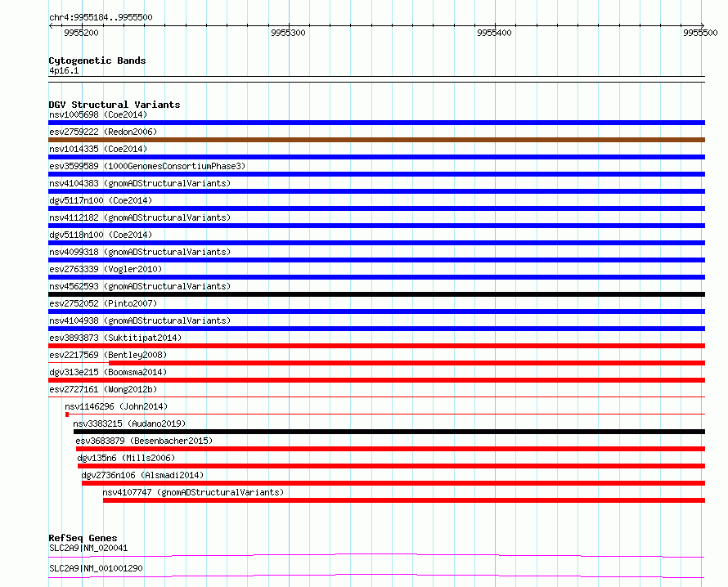Click the 9955400 ruler position
The width and height of the screenshot is (728, 587).
pos(494,33)
